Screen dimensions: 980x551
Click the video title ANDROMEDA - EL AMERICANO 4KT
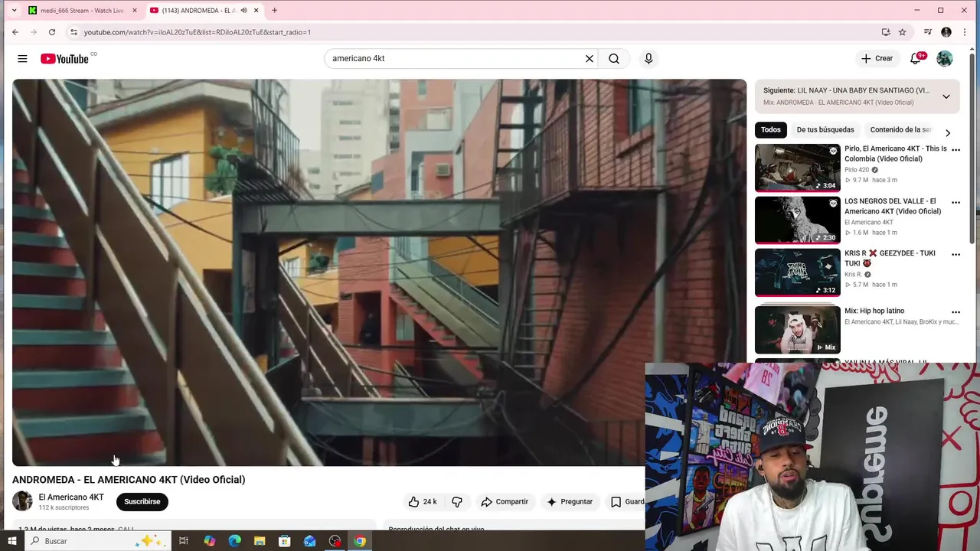pyautogui.click(x=129, y=480)
